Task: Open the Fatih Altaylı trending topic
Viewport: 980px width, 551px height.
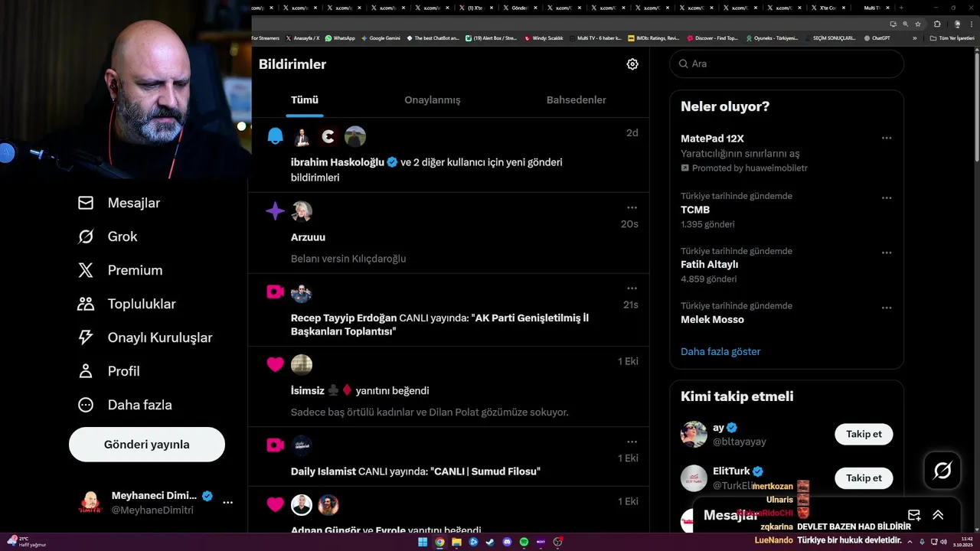Action: click(710, 265)
